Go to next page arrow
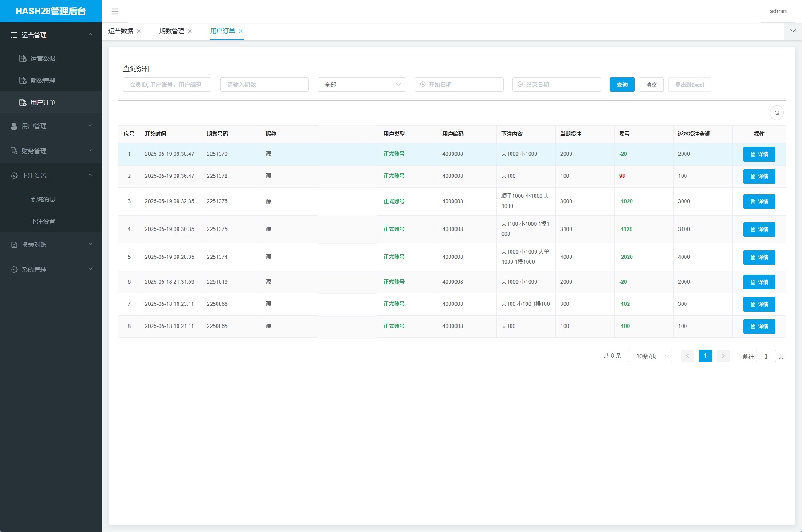 (723, 356)
